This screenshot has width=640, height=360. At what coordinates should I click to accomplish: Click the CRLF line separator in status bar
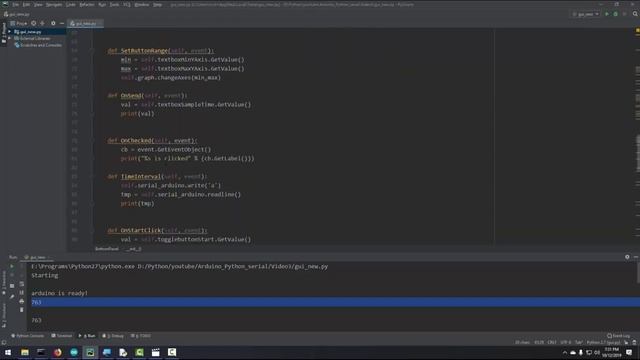pos(552,342)
